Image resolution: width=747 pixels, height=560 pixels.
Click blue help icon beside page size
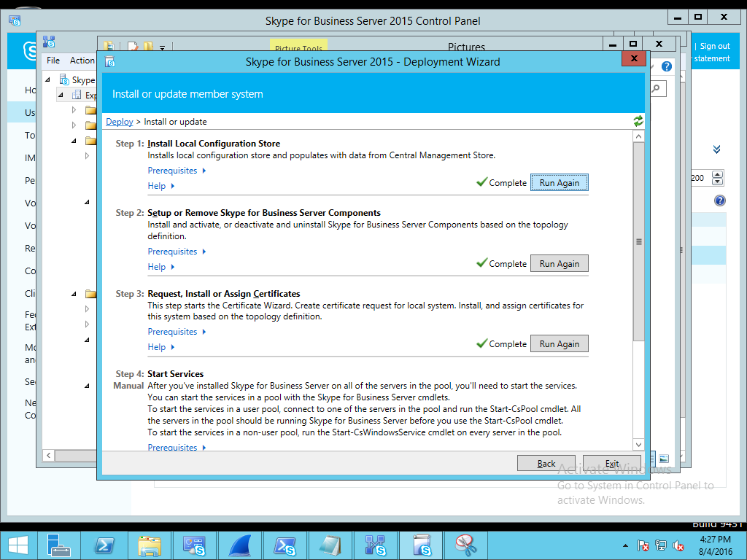point(719,201)
